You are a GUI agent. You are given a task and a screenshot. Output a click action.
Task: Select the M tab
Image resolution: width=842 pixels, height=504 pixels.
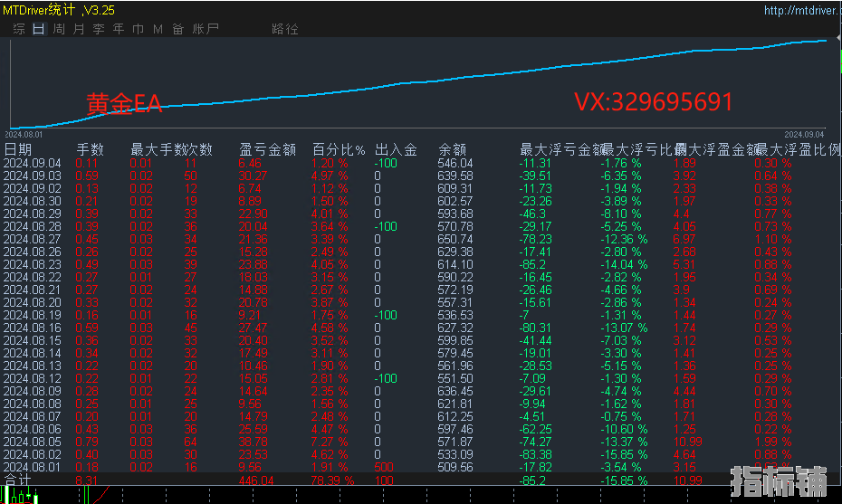(x=158, y=29)
